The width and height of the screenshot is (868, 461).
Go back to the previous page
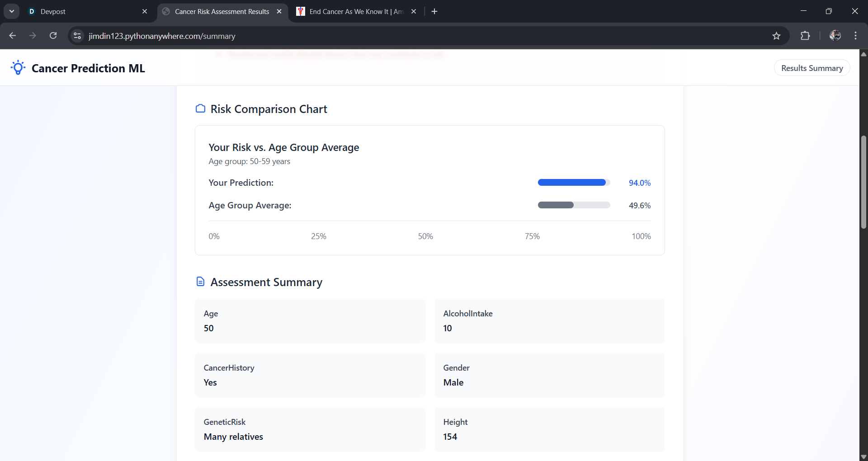tap(13, 36)
